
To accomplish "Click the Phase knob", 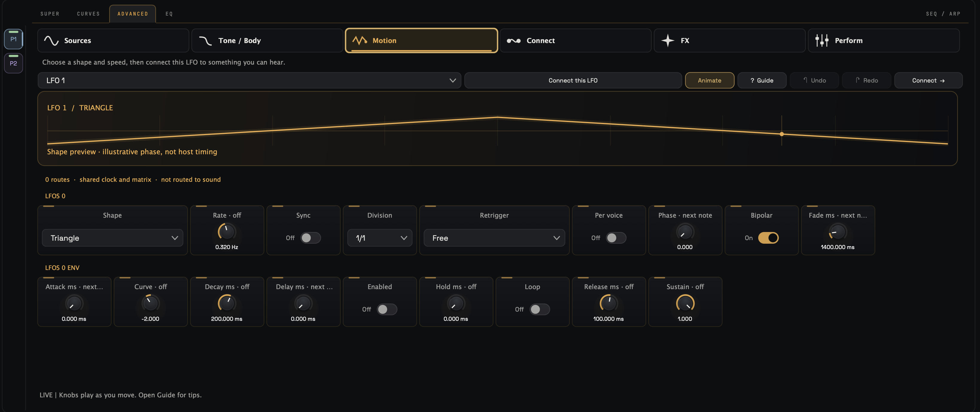I will point(685,232).
